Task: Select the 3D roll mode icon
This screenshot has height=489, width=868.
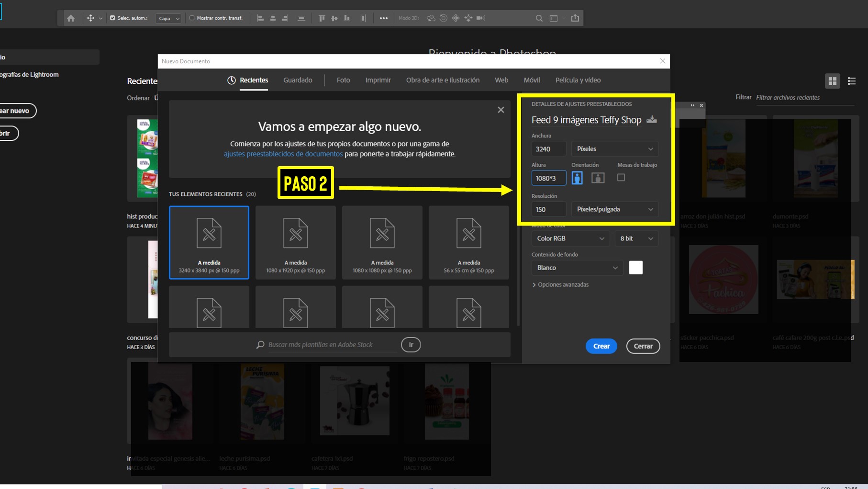Action: click(444, 18)
